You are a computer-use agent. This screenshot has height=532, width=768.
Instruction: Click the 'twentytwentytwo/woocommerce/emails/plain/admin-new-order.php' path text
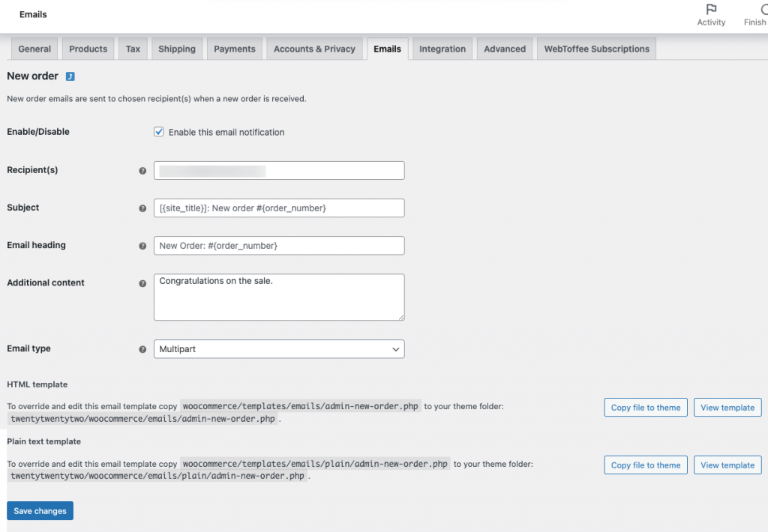pos(157,476)
